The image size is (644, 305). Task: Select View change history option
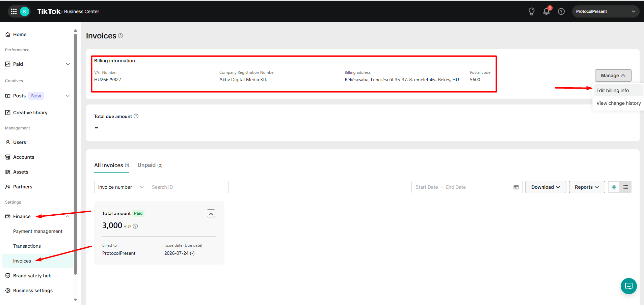click(618, 103)
